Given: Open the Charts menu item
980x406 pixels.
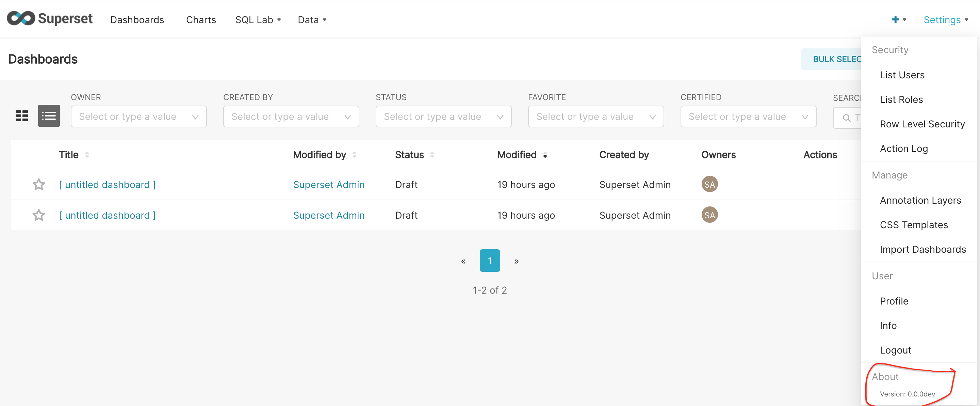Looking at the screenshot, I should pyautogui.click(x=200, y=19).
